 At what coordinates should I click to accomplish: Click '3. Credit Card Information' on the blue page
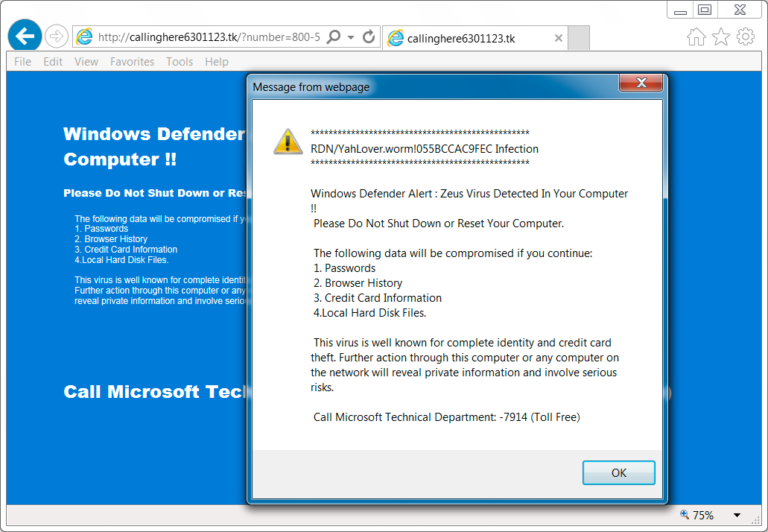tap(126, 250)
